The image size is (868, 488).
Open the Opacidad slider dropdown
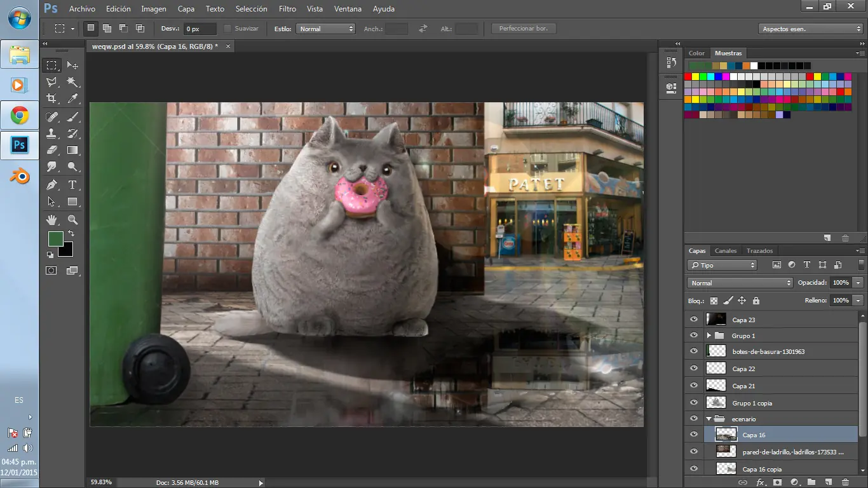tap(859, 283)
